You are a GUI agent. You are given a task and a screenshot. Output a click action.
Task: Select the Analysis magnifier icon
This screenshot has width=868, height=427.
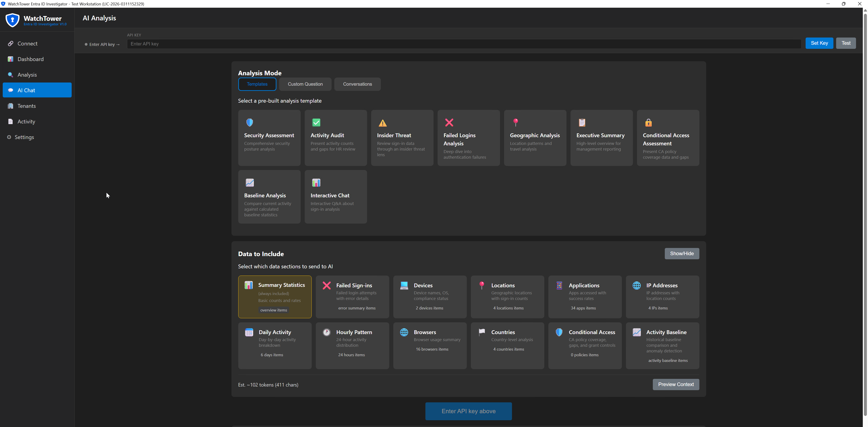point(11,74)
